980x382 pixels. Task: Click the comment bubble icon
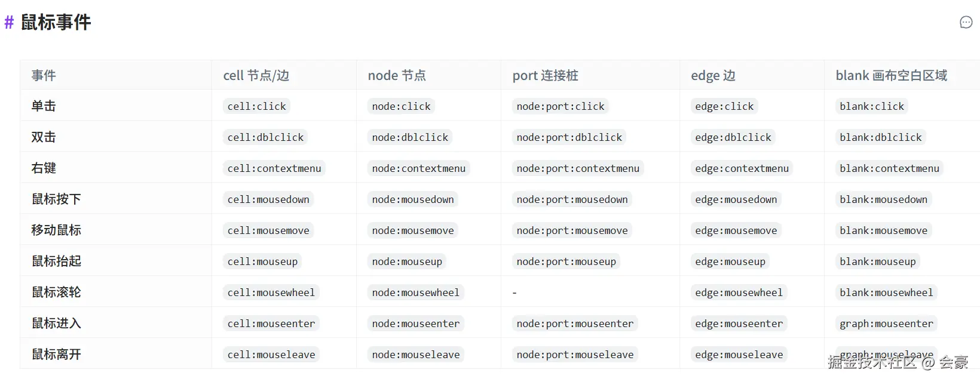tap(966, 23)
